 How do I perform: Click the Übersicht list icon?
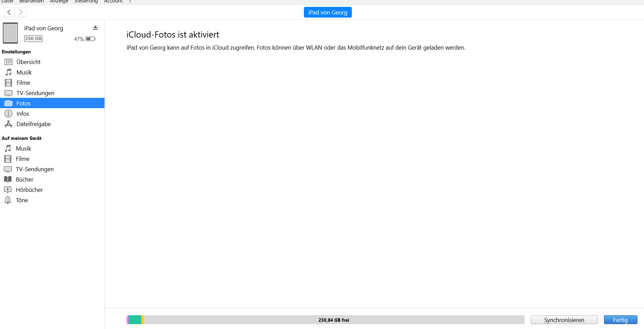(x=8, y=62)
